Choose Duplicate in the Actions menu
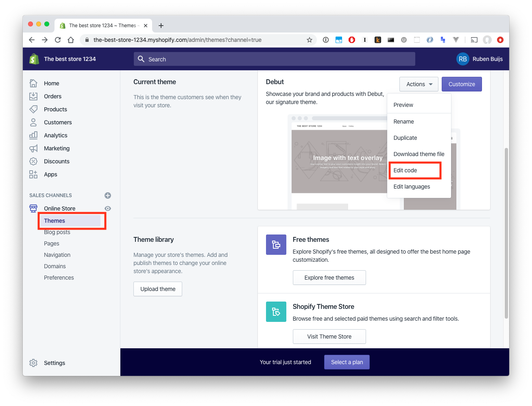The width and height of the screenshot is (532, 406). click(x=406, y=138)
